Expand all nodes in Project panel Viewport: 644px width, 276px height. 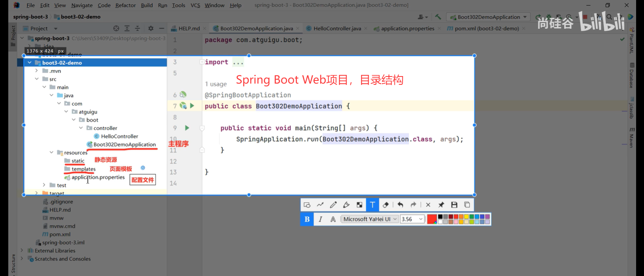(127, 28)
